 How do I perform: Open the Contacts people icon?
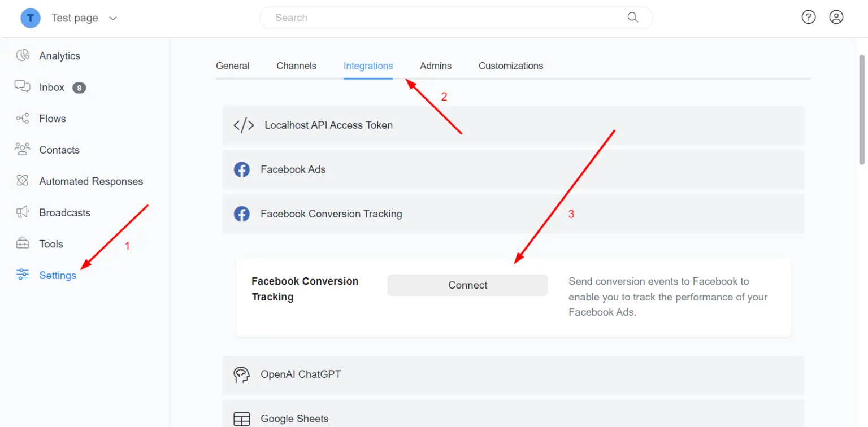click(x=23, y=149)
